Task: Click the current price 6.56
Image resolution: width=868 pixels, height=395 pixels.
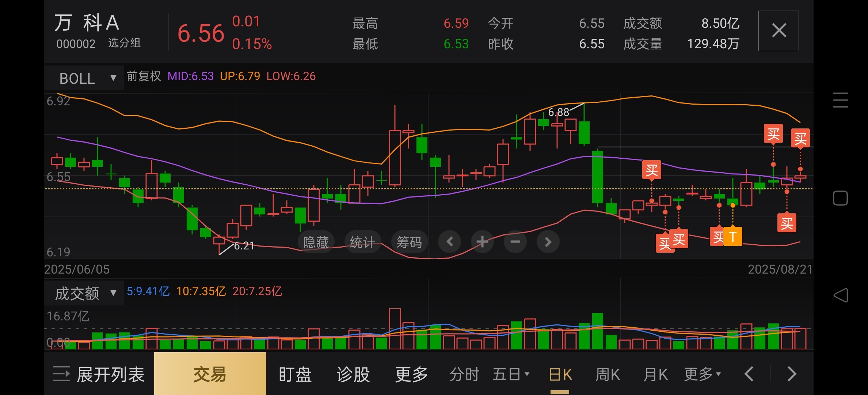Action: (201, 33)
